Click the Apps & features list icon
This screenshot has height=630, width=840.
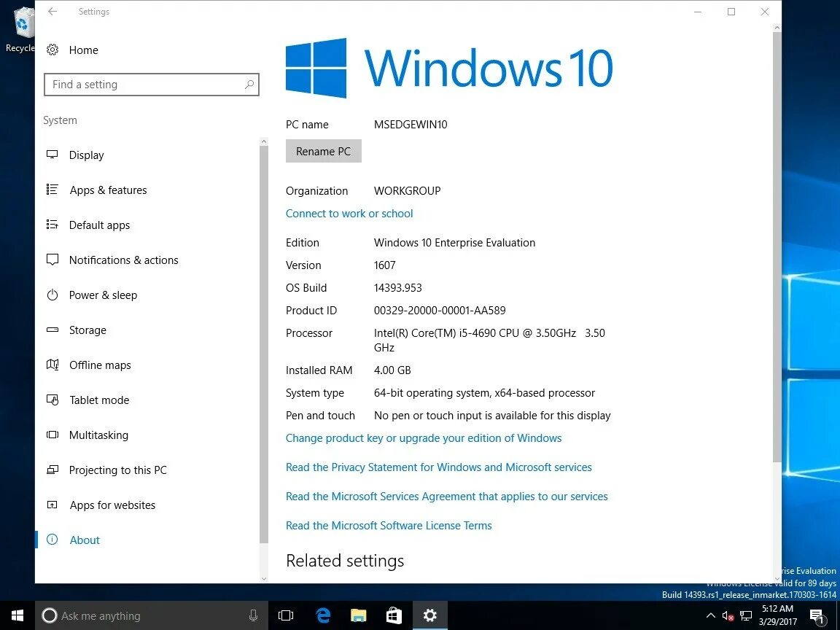click(52, 190)
